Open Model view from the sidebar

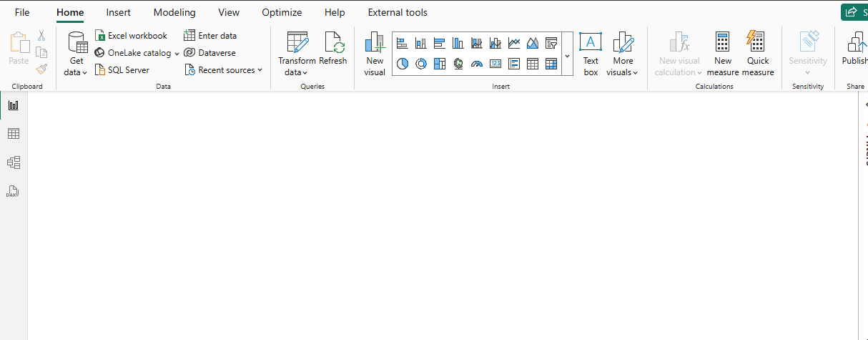14,162
